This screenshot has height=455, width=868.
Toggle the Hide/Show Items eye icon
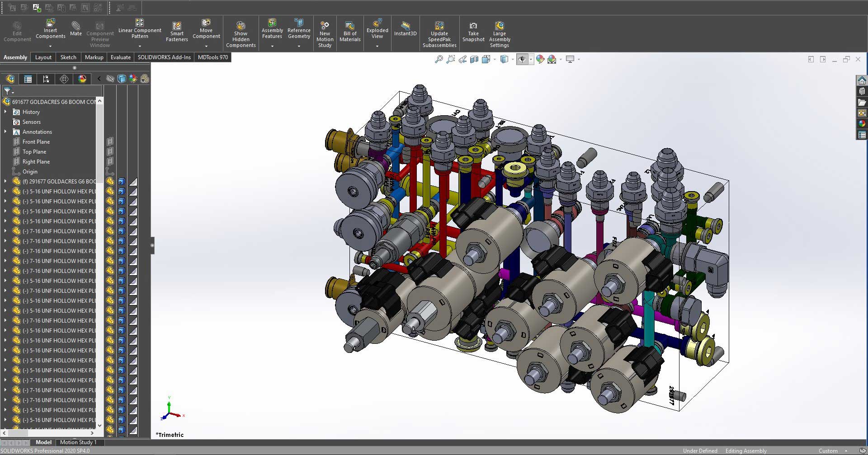coord(523,59)
